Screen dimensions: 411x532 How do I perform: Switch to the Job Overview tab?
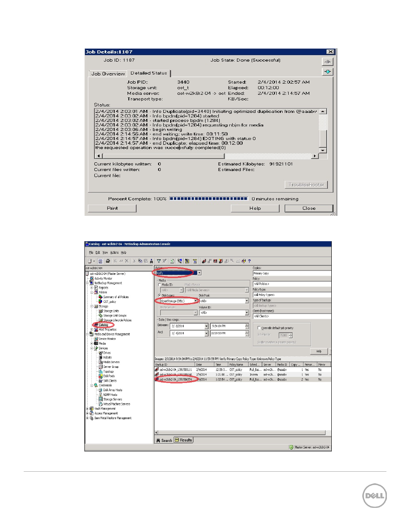(x=108, y=74)
